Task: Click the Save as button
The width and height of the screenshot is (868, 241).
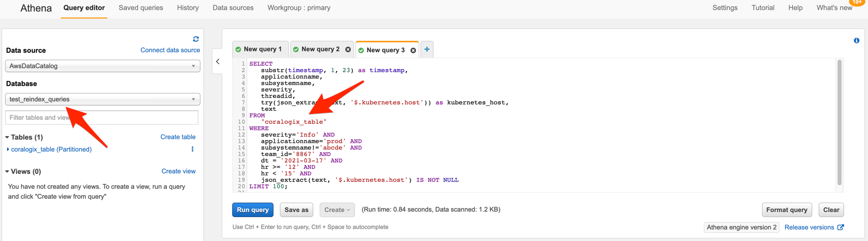Action: tap(296, 210)
